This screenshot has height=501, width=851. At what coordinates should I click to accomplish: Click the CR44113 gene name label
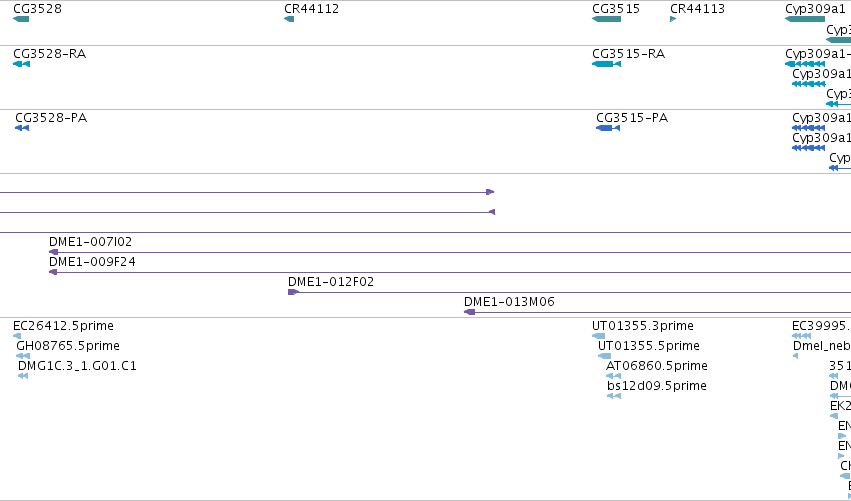697,9
